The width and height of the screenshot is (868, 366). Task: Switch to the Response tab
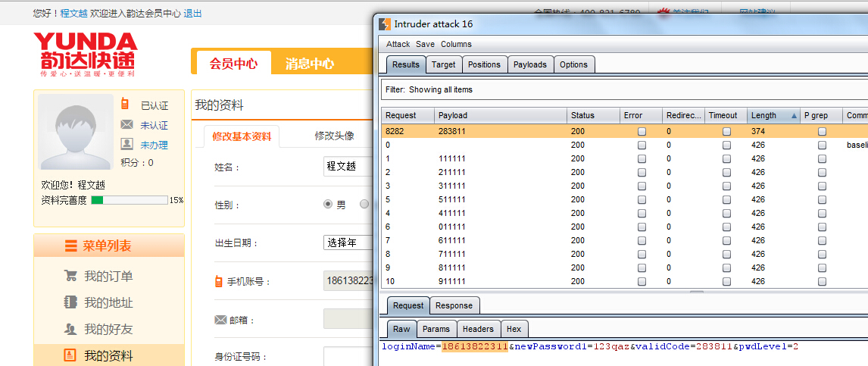[x=454, y=305]
